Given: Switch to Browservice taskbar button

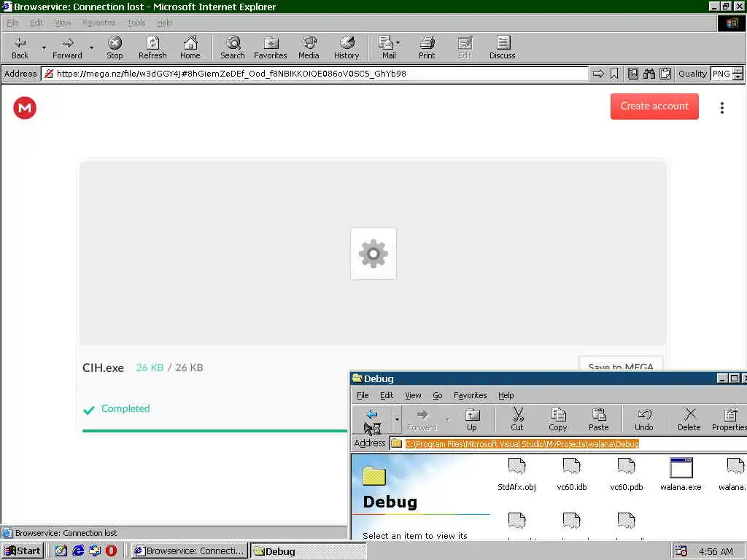Looking at the screenshot, I should [x=190, y=551].
